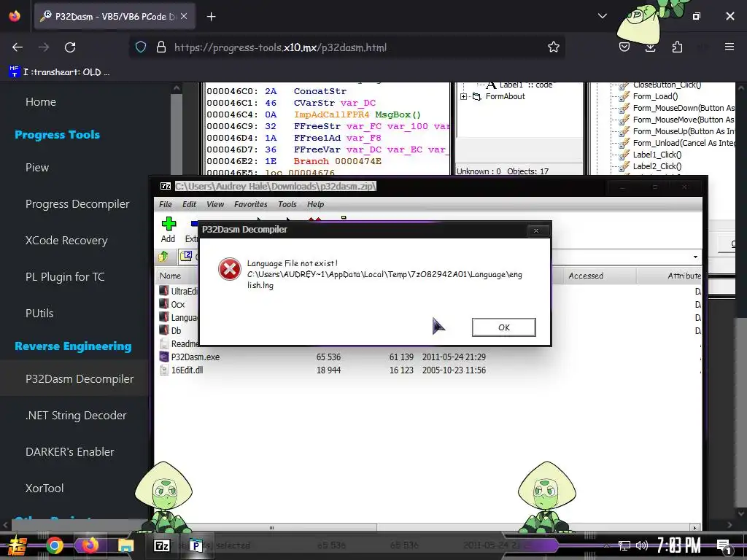Select the UltraEdit folder icon
The height and width of the screenshot is (560, 747).
click(x=164, y=291)
